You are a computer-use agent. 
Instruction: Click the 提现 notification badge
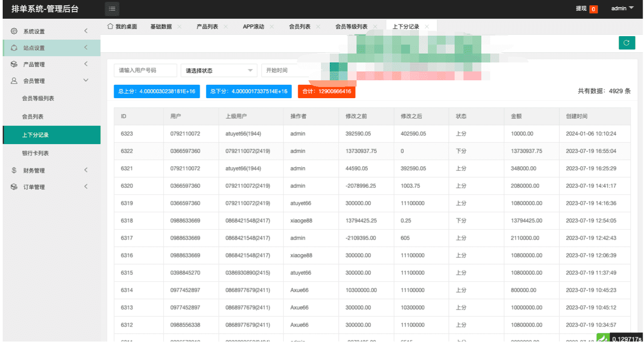pyautogui.click(x=593, y=9)
